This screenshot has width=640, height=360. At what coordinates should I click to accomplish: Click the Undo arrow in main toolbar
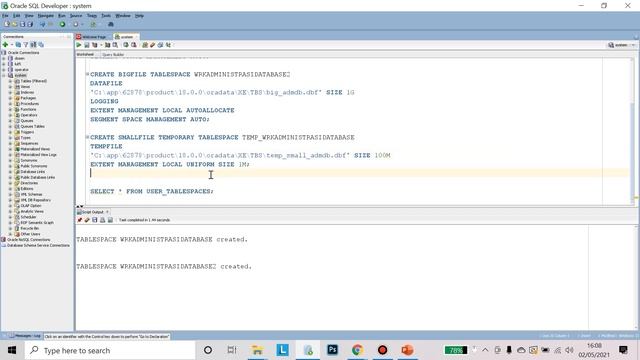[42, 24]
